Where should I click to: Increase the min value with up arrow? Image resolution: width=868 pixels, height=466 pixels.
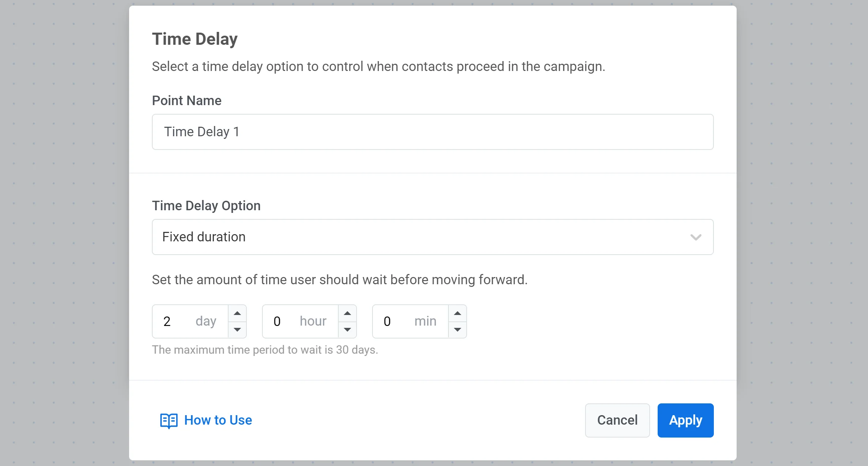[x=458, y=313]
